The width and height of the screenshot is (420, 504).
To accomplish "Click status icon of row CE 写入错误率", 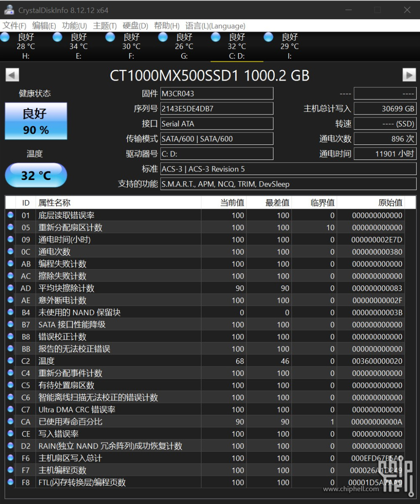I will 11,433.
